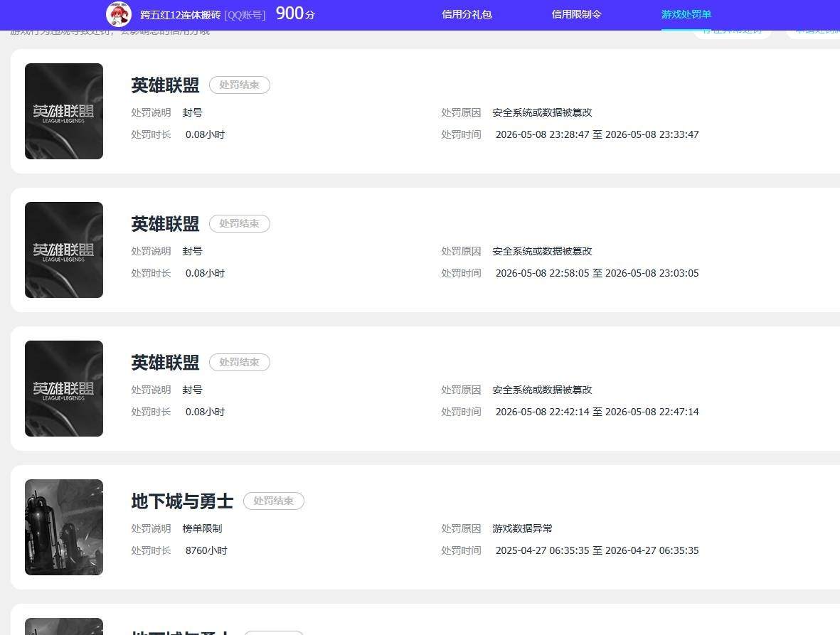Click the 游戏数据异常 penalty reason

click(522, 528)
